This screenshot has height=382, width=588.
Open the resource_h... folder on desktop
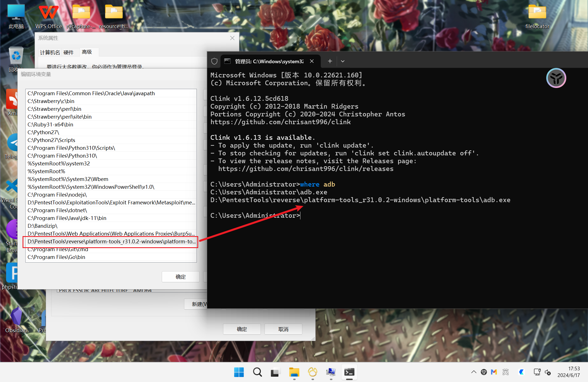tap(114, 16)
